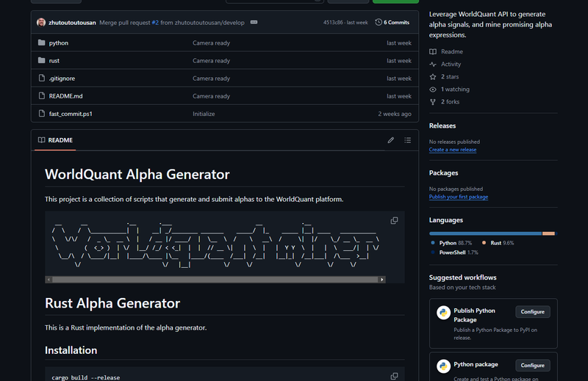The width and height of the screenshot is (588, 381).
Task: Click the watching eye icon
Action: pos(433,89)
